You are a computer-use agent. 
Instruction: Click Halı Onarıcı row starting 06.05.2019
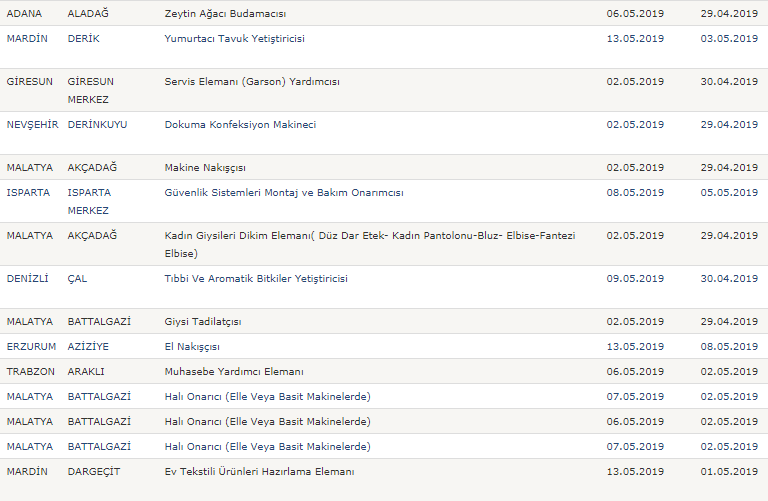[x=267, y=421]
